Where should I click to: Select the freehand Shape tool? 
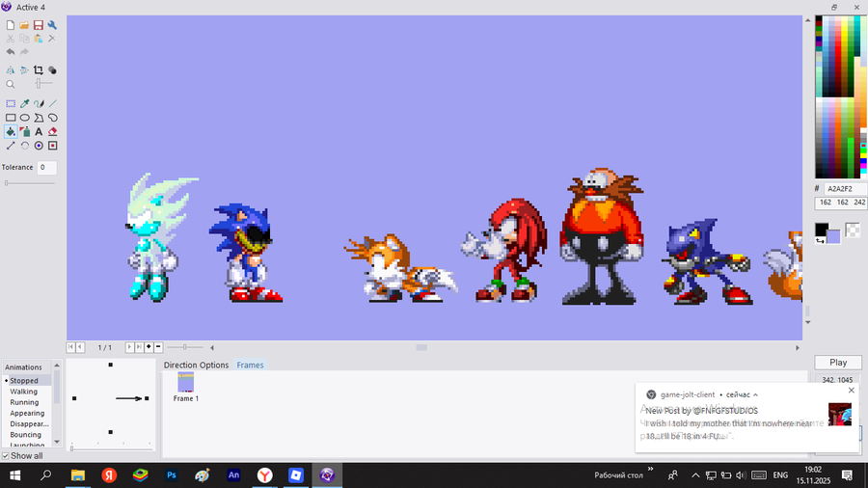pos(52,118)
